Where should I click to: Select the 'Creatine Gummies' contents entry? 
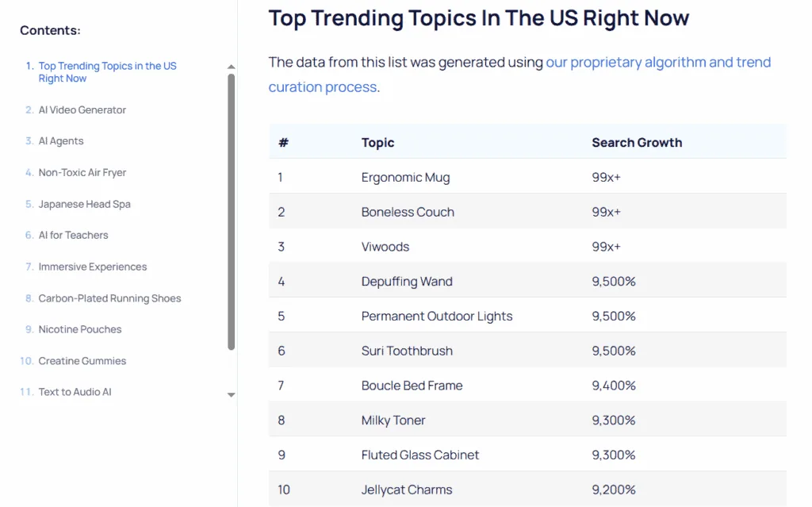pyautogui.click(x=82, y=360)
